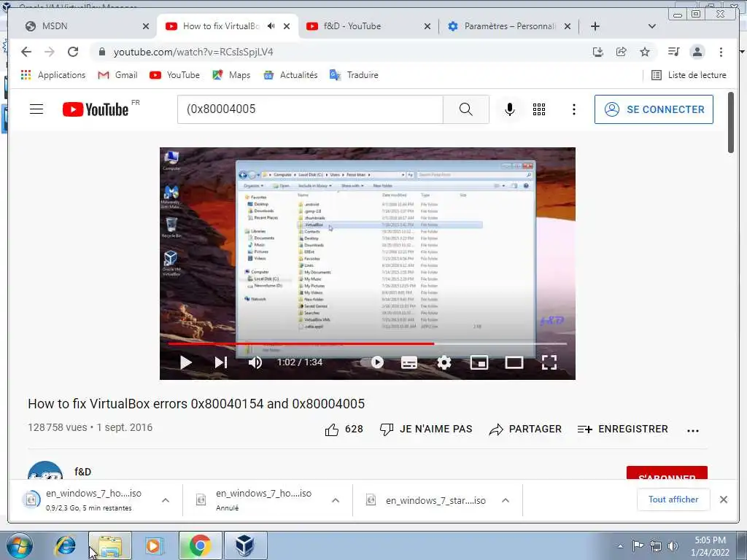Open YouTube apps grid
Screen dimensions: 747x560
(x=539, y=109)
